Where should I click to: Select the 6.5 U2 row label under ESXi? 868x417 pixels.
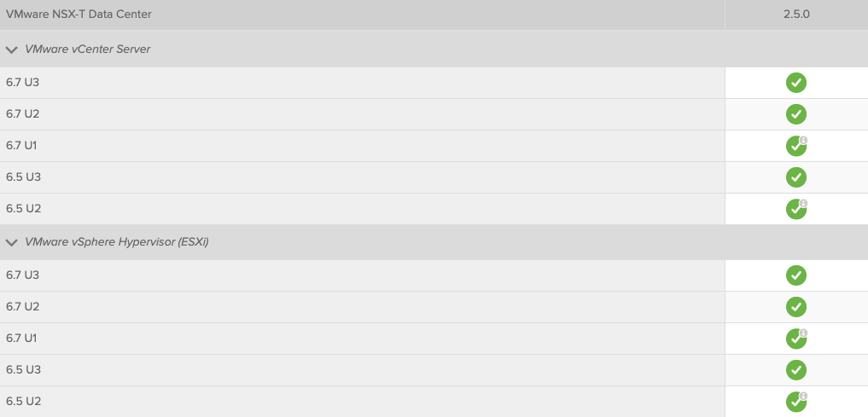(23, 401)
